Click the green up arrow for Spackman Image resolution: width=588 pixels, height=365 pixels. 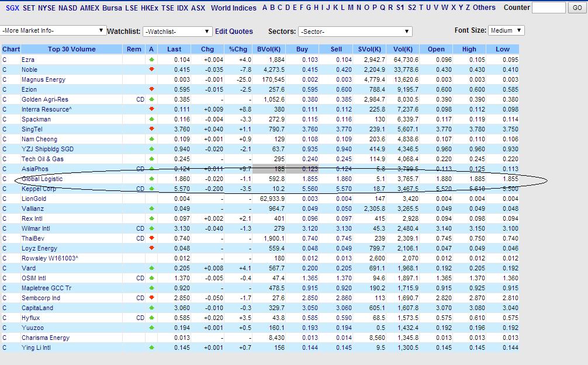click(151, 119)
